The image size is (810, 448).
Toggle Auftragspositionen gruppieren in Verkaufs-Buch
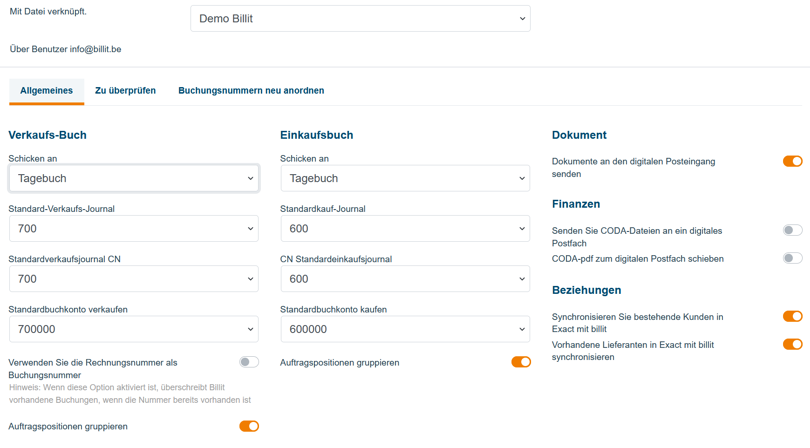[x=249, y=426]
